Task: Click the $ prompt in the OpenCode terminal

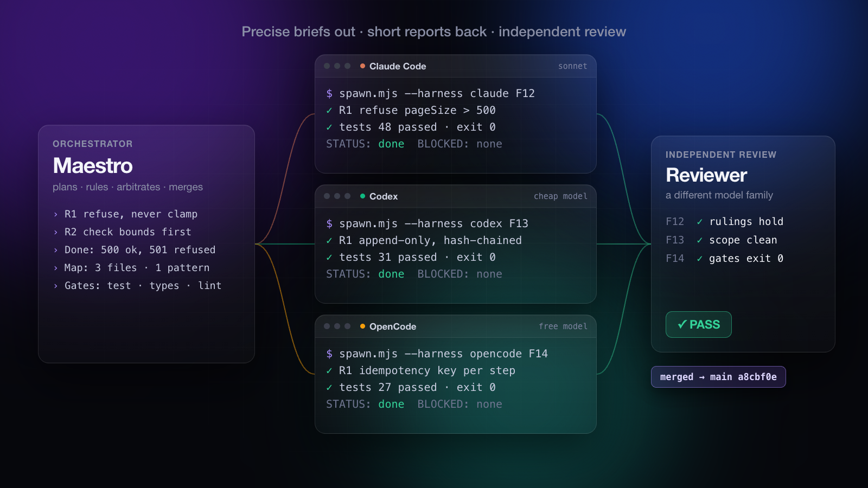Action: coord(329,354)
